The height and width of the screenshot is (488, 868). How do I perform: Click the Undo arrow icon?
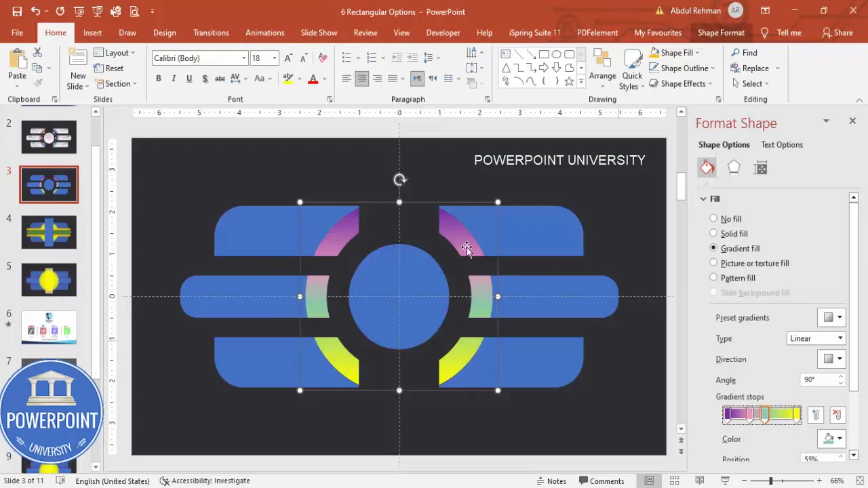pos(35,12)
